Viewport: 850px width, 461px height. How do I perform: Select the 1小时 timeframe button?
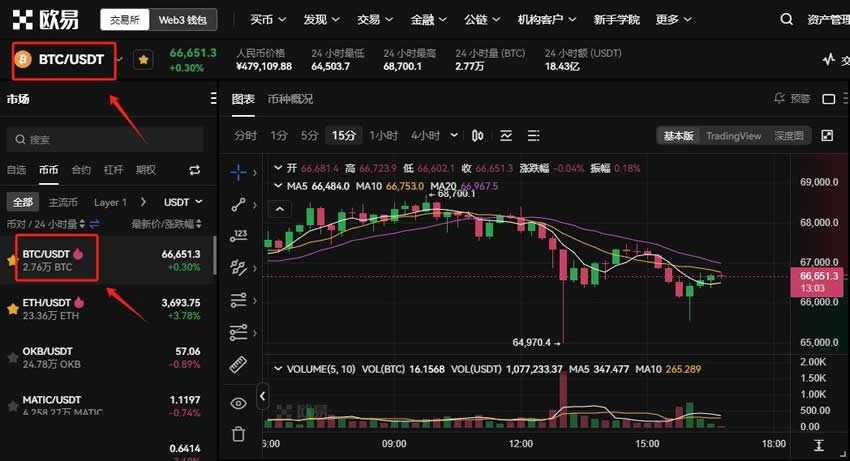click(383, 135)
